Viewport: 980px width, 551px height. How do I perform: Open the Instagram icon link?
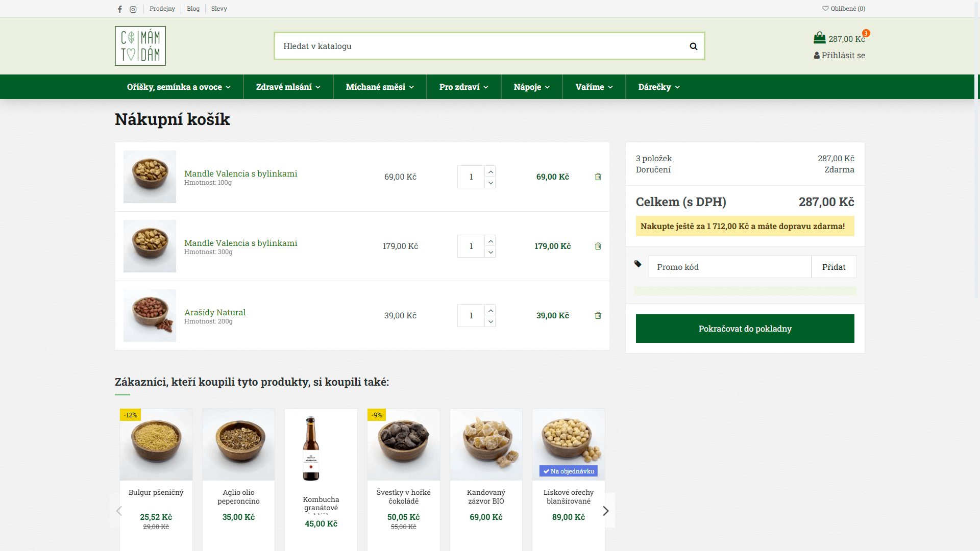click(x=133, y=9)
